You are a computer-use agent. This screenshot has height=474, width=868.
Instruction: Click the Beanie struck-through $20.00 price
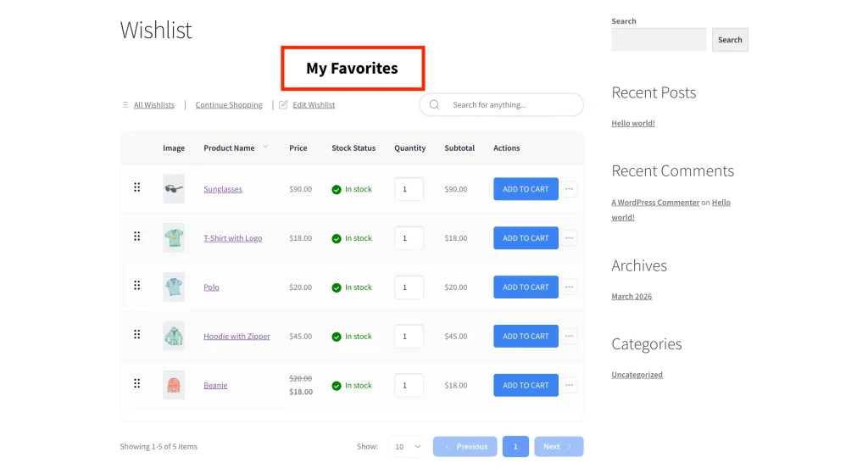click(x=301, y=378)
